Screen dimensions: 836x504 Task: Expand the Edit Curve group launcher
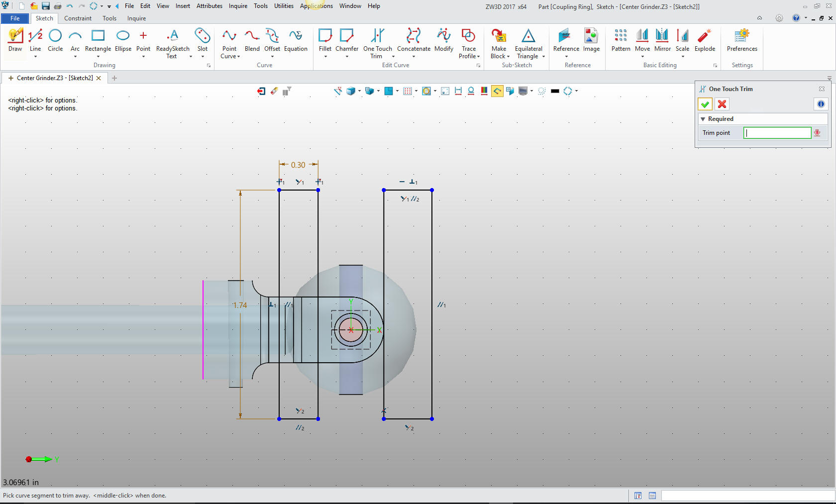click(478, 66)
